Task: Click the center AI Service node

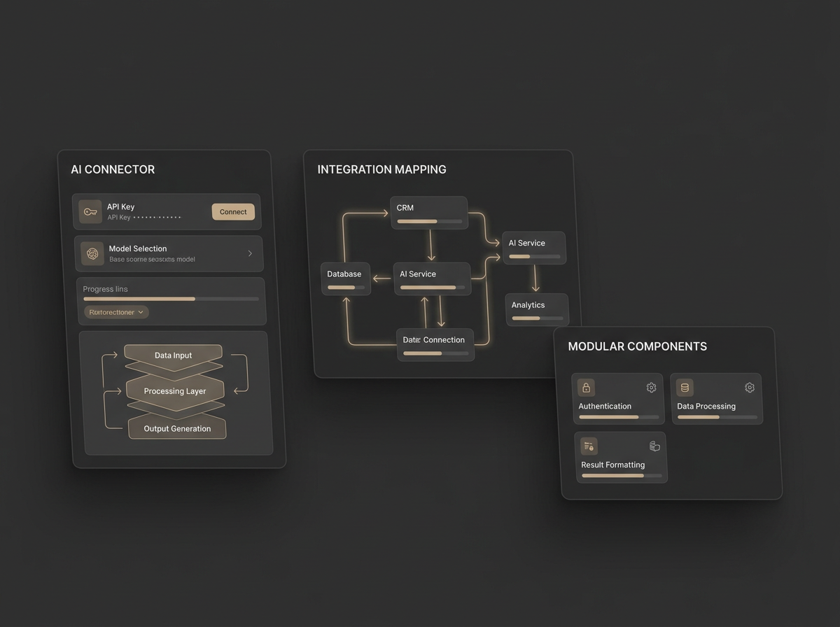Action: tap(431, 279)
